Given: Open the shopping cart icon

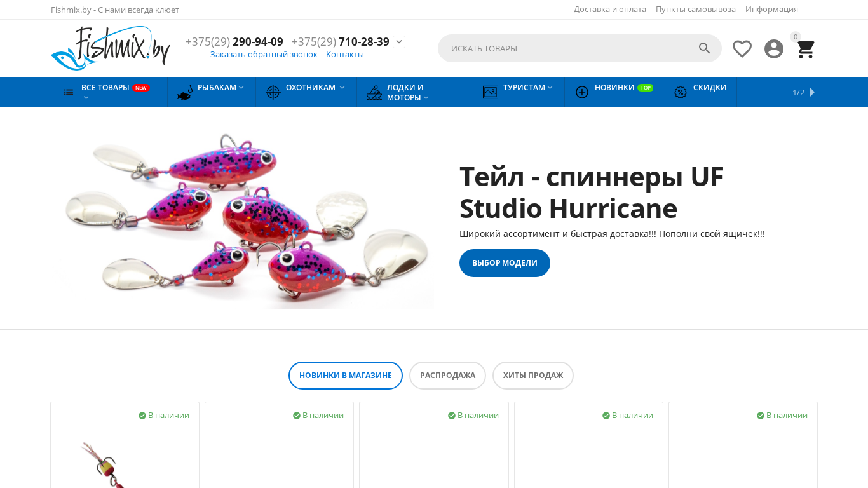Looking at the screenshot, I should [806, 49].
